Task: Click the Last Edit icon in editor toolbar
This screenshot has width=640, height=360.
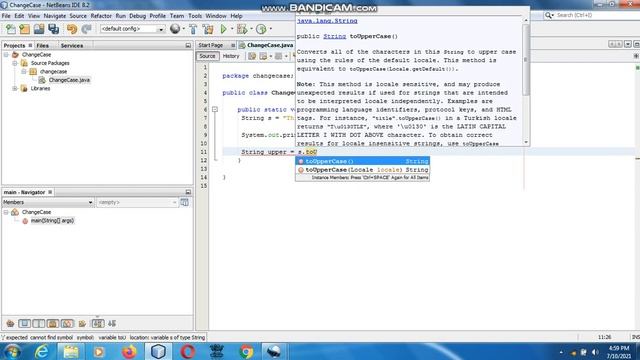Action: click(x=252, y=56)
